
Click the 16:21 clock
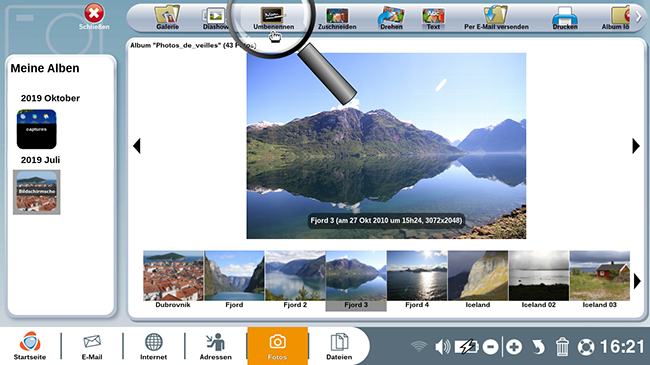click(x=622, y=347)
